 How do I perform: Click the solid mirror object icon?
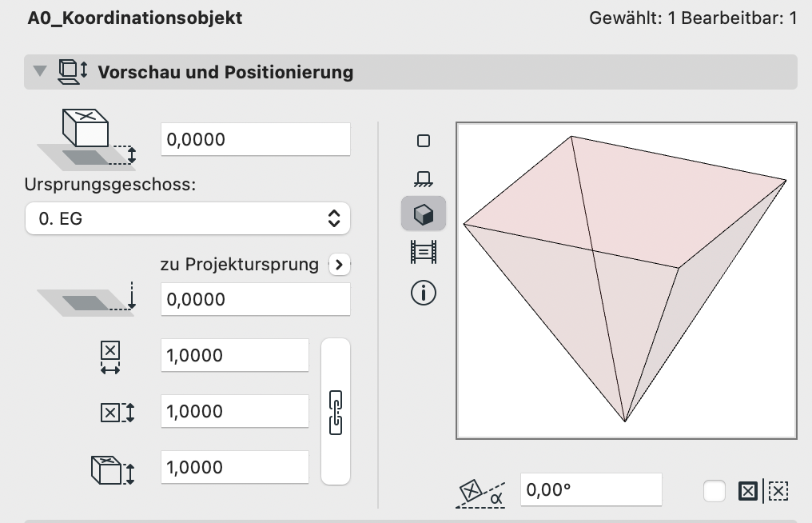click(x=748, y=491)
